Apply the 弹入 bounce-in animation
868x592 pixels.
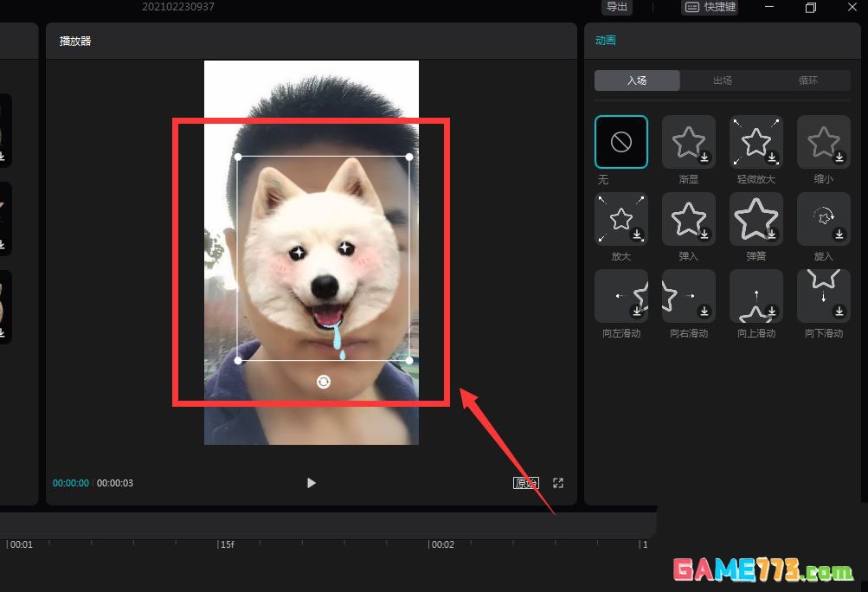point(689,219)
